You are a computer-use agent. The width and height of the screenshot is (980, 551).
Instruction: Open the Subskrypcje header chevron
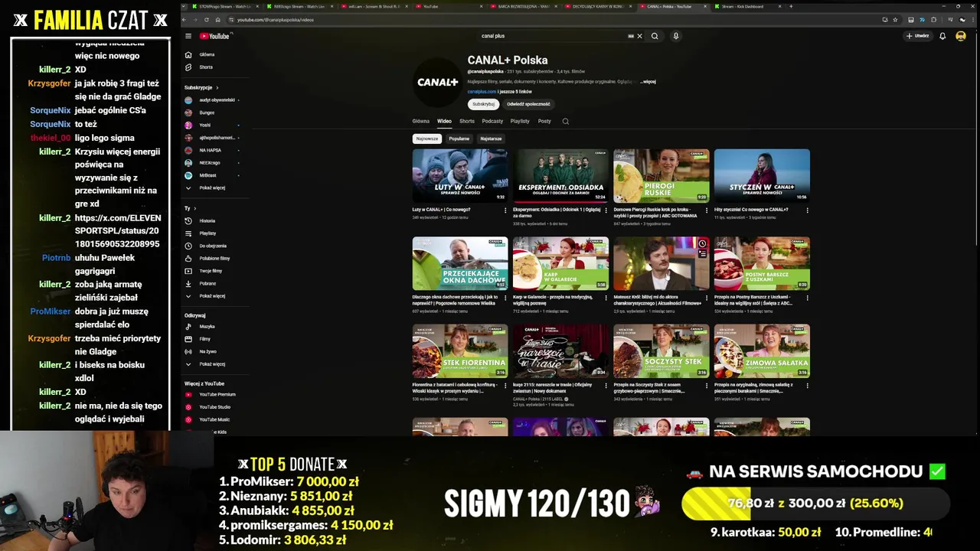[217, 87]
